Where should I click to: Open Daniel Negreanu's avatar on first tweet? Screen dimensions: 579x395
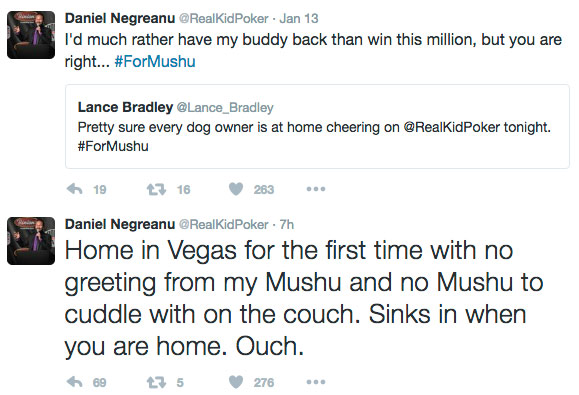(x=31, y=35)
